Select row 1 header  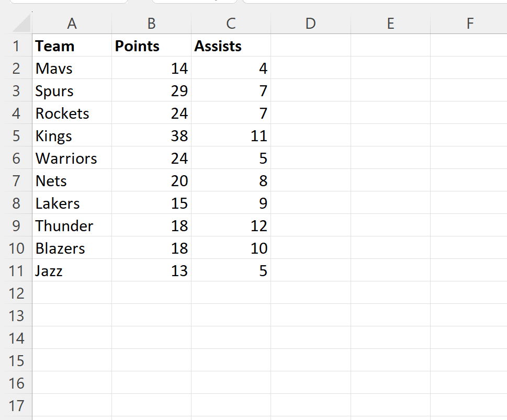click(x=16, y=46)
